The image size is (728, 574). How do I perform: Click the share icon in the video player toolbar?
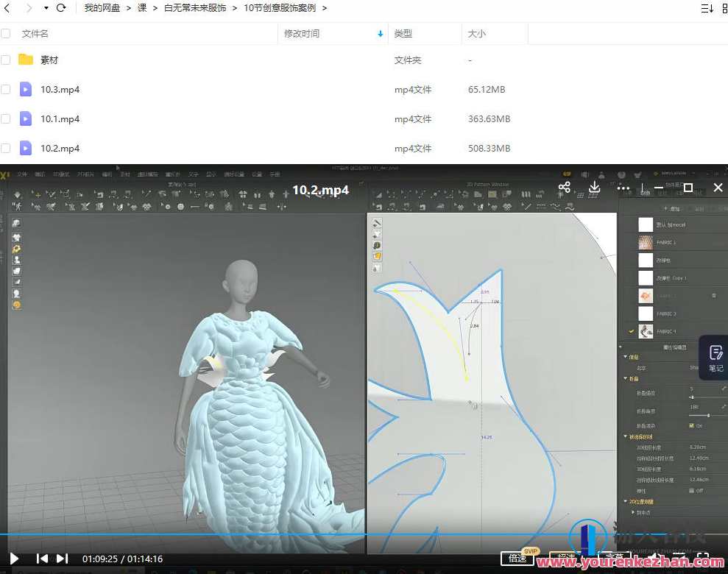565,188
